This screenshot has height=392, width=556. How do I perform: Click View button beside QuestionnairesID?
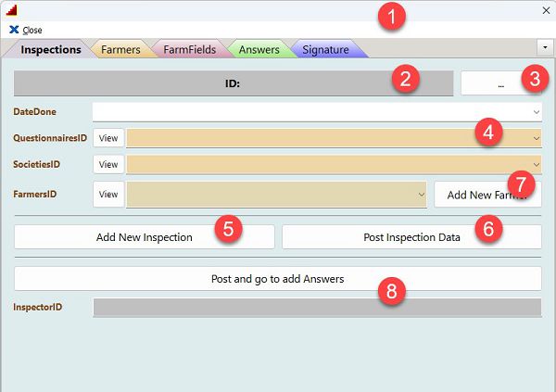click(x=108, y=138)
